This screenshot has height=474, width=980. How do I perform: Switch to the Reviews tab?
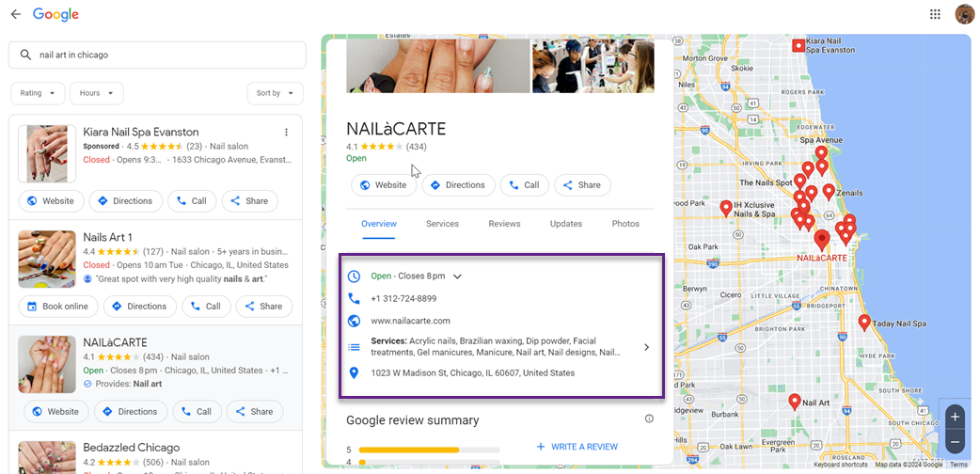[504, 224]
